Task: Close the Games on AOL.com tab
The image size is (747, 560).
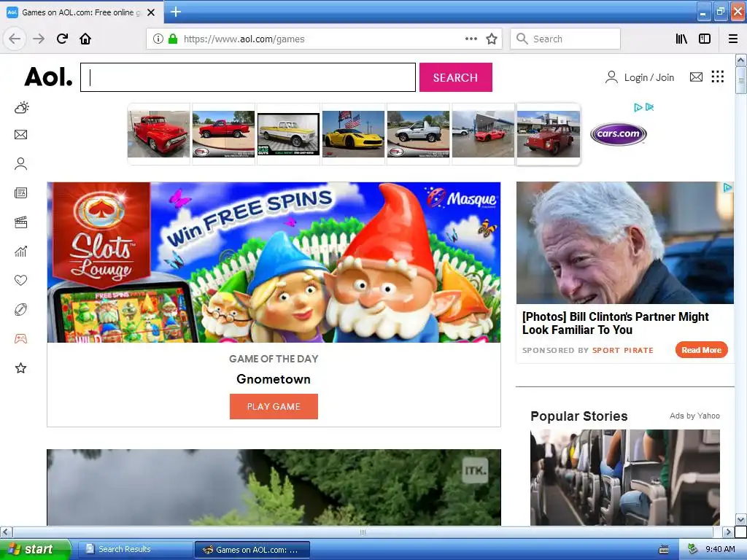Action: point(151,12)
